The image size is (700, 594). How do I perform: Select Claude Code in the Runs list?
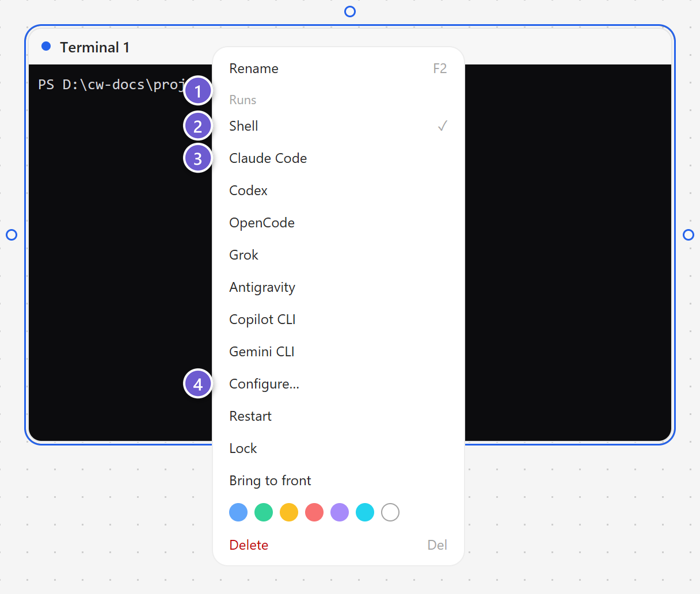tap(338, 158)
